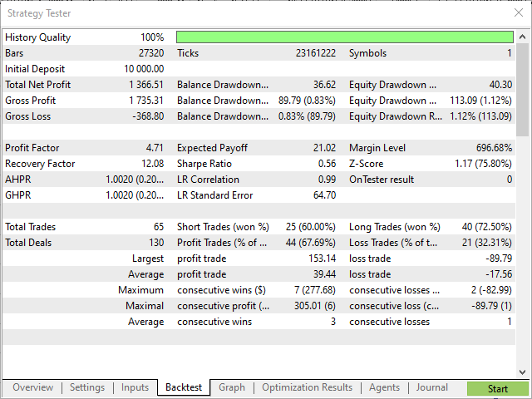Select the Margin Level value 696.68%
The width and height of the screenshot is (532, 399).
tap(495, 148)
